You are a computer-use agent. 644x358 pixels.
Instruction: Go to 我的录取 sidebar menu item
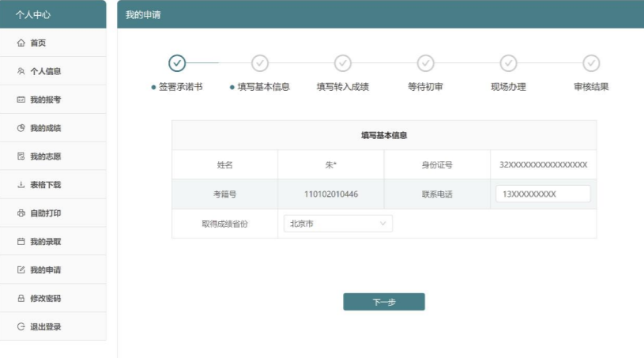pyautogui.click(x=45, y=242)
